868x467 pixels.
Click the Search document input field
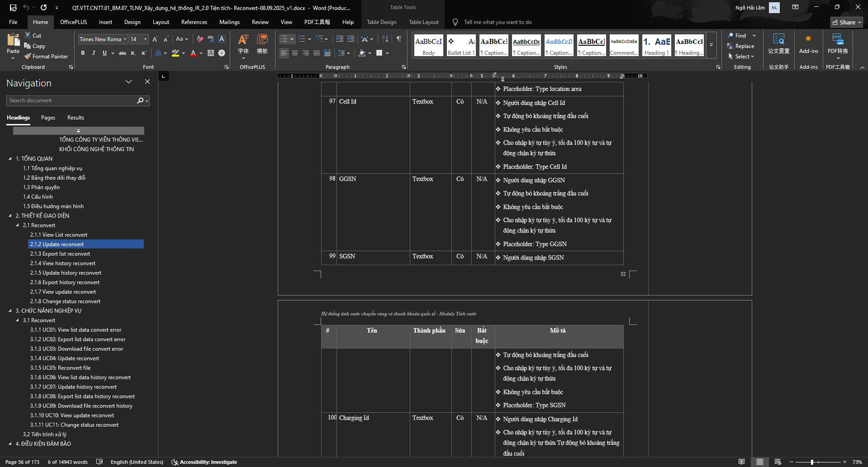tap(71, 100)
